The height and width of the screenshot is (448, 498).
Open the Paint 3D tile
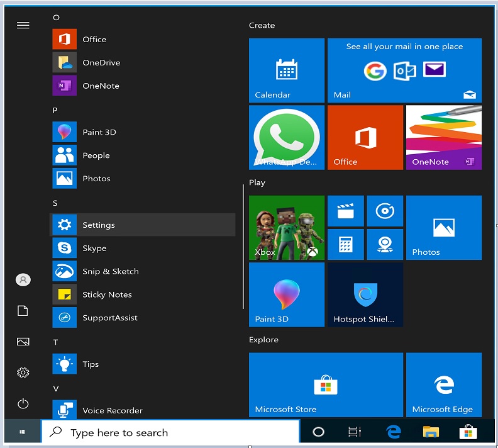(x=287, y=295)
